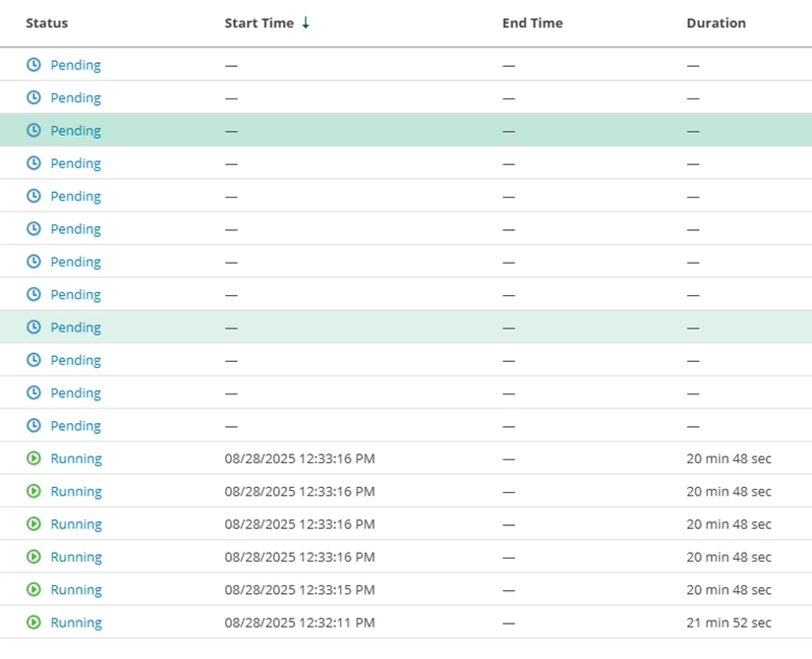Select the 08/28/2025 12:33:15 PM start time cell

pyautogui.click(x=300, y=590)
